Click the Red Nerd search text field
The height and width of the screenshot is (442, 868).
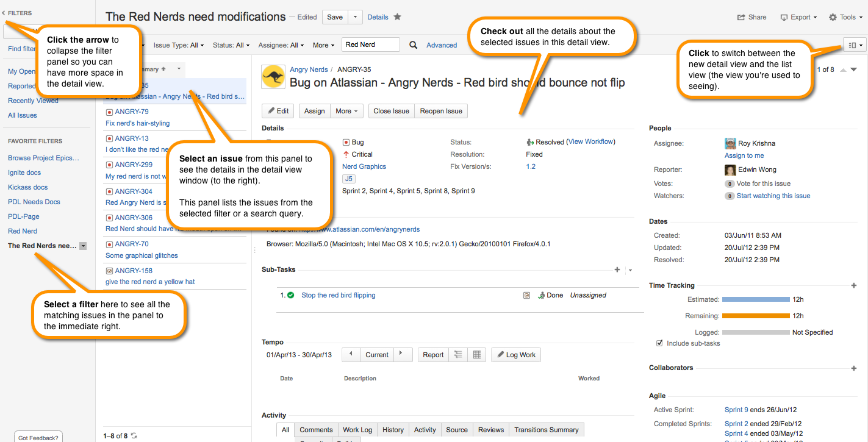371,45
